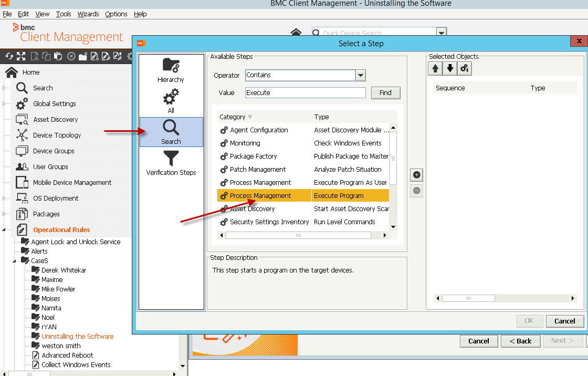The height and width of the screenshot is (376, 588).
Task: Click the Quick Device Search field
Action: (374, 33)
